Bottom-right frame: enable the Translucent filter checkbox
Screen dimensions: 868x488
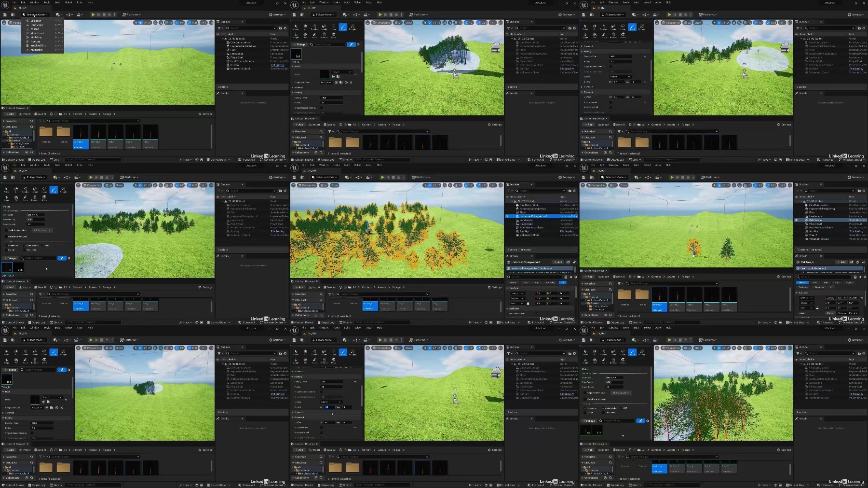603,413
